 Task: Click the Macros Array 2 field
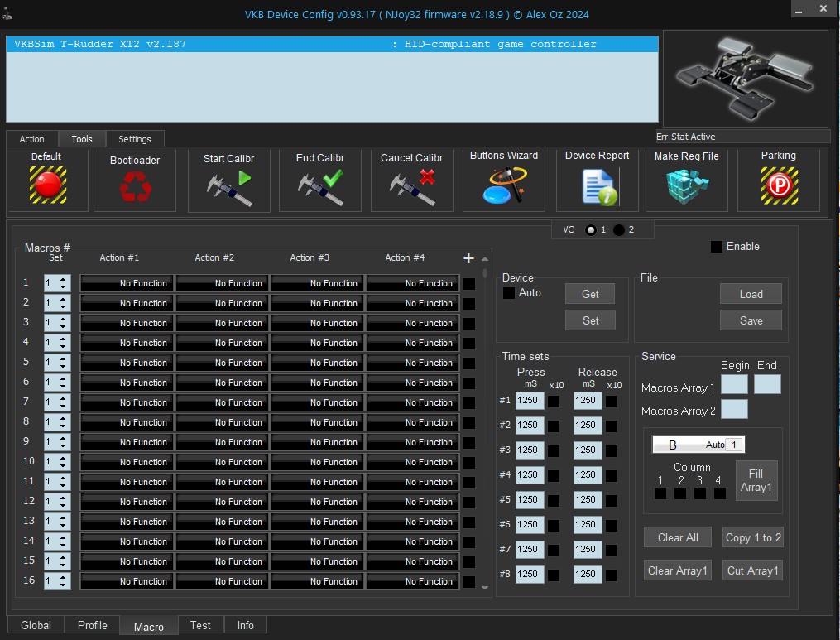pos(734,409)
